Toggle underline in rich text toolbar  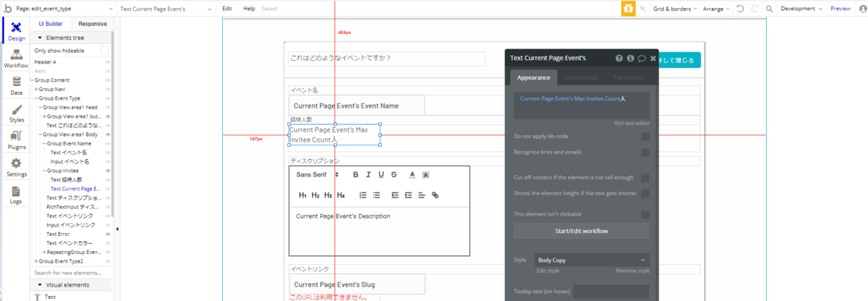381,174
